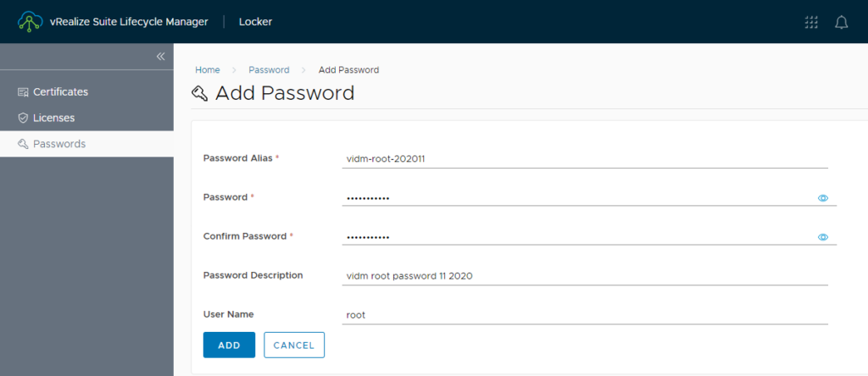Click the Passwords key icon in sidebar

tap(23, 144)
